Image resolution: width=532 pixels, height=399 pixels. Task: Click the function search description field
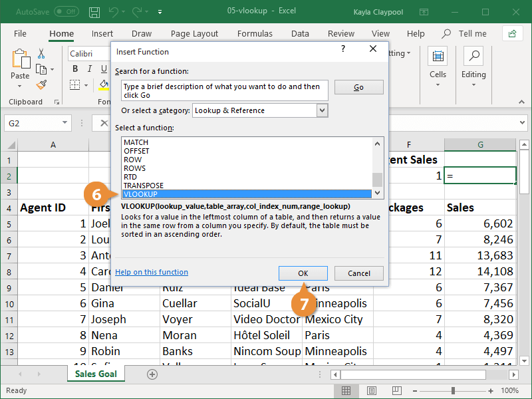225,90
